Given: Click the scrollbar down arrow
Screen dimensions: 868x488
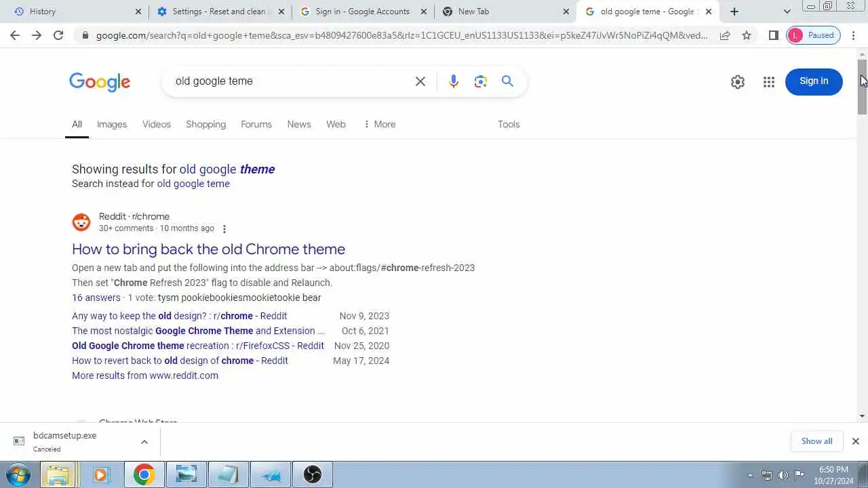Looking at the screenshot, I should click(x=863, y=416).
